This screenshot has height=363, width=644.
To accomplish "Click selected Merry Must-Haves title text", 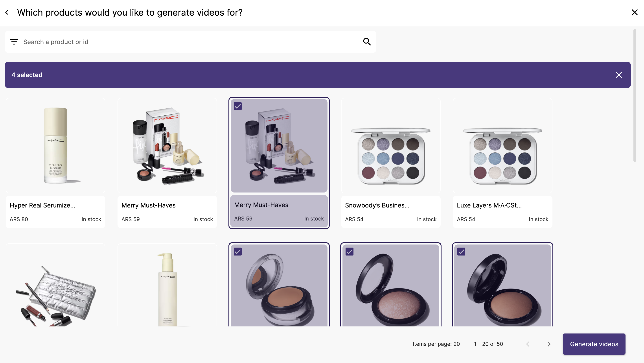I will [261, 205].
